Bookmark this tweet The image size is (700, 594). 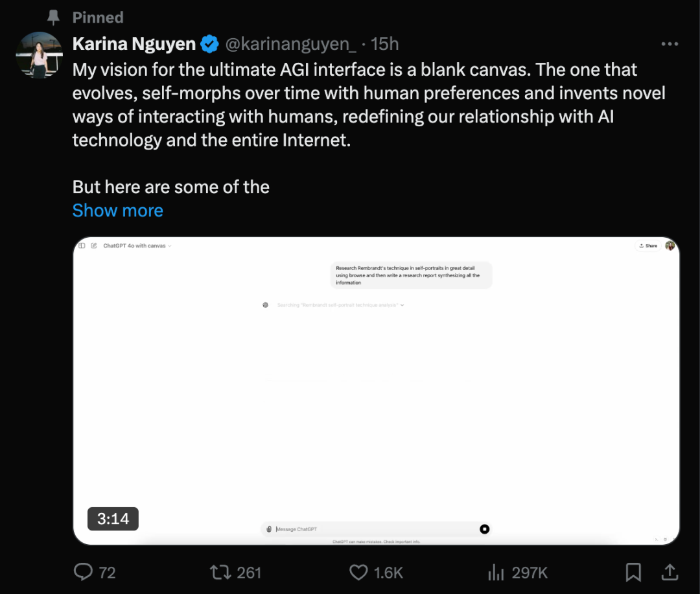[633, 572]
